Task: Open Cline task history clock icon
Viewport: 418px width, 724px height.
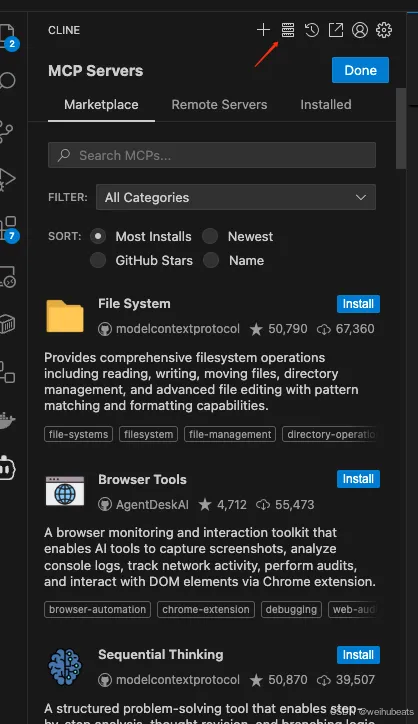Action: click(x=312, y=30)
